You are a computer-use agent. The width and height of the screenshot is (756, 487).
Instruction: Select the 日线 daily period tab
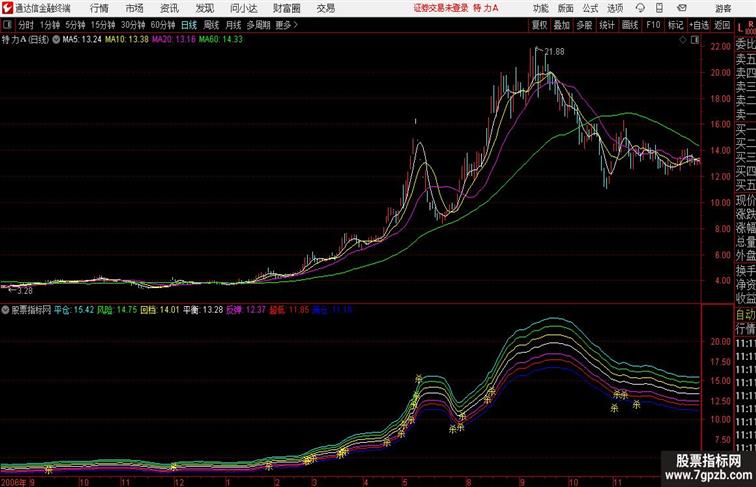pyautogui.click(x=189, y=25)
